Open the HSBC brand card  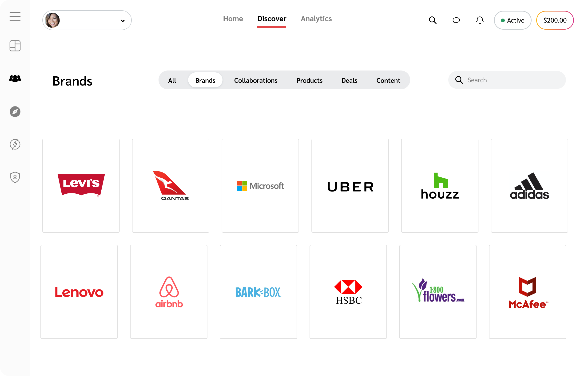pyautogui.click(x=348, y=292)
